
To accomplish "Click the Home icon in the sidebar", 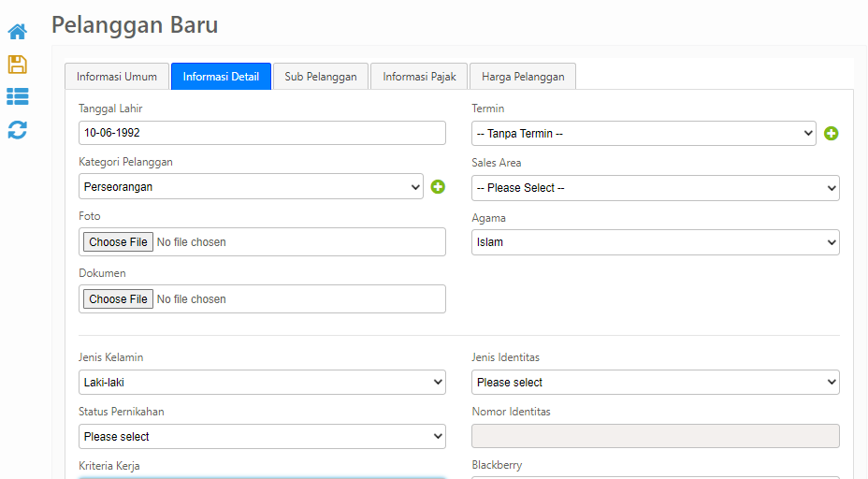I will coord(17,33).
